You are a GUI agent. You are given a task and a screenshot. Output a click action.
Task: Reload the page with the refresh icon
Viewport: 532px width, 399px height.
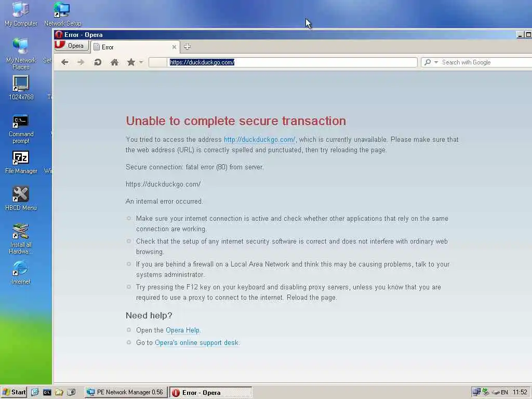98,62
